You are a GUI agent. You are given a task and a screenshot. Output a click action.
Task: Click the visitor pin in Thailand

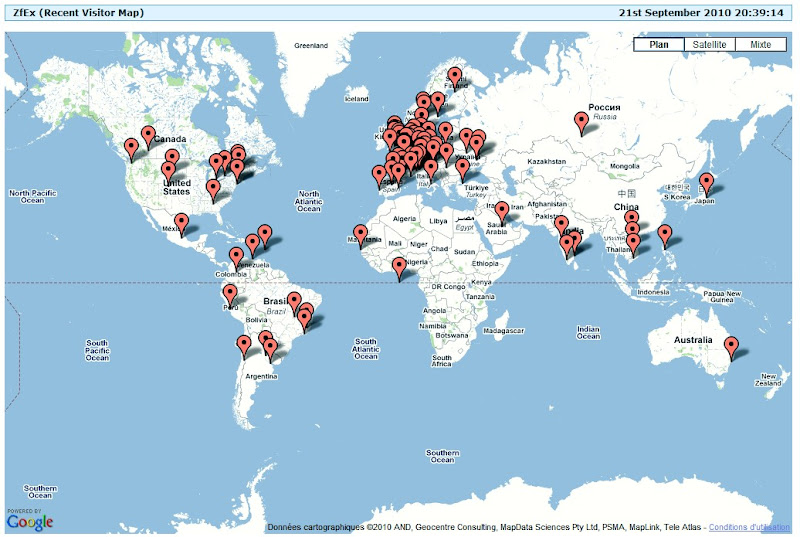pos(633,246)
